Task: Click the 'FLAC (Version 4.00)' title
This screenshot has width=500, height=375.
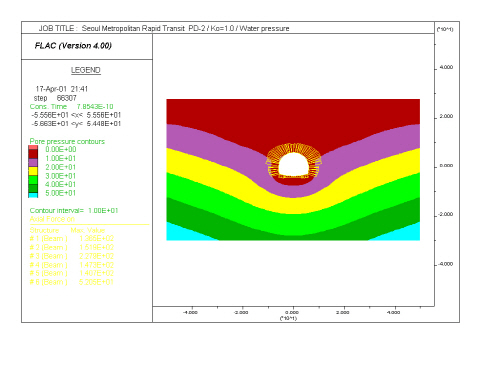Action: click(x=73, y=46)
